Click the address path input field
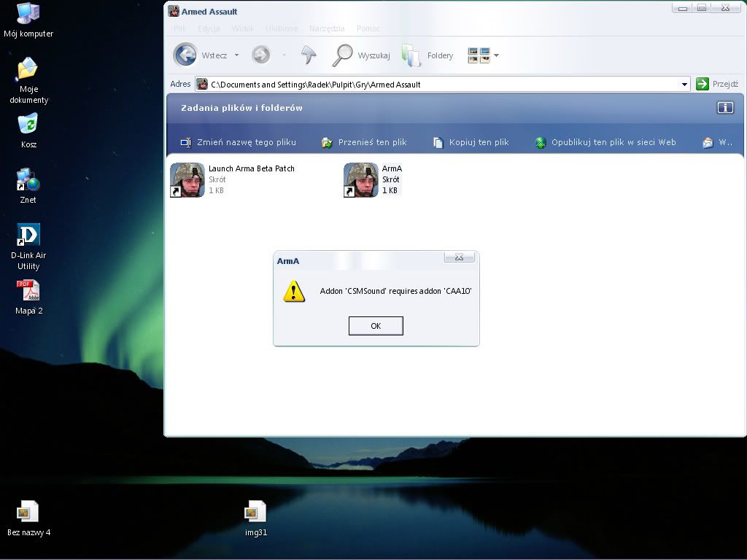Screen dimensions: 747x560 pos(442,85)
